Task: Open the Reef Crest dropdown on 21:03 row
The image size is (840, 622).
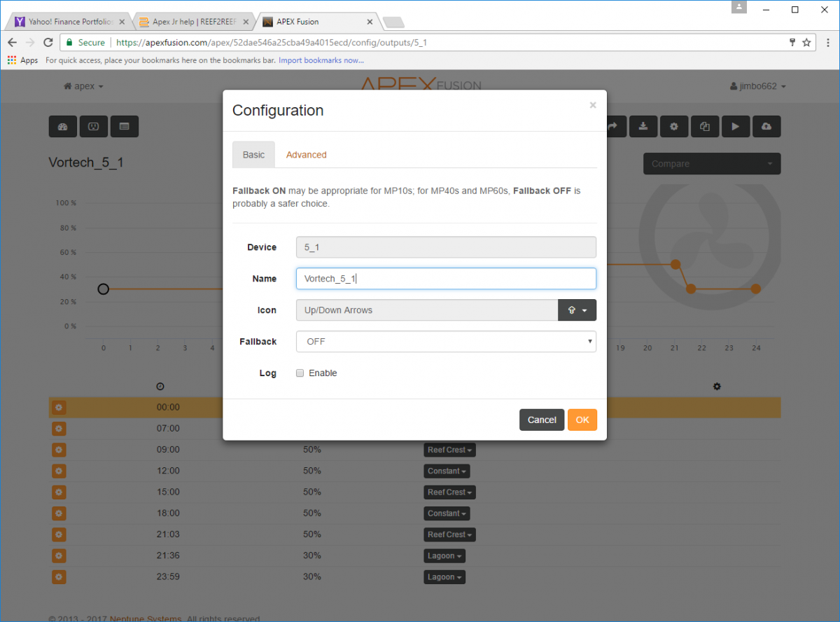Action: tap(449, 534)
